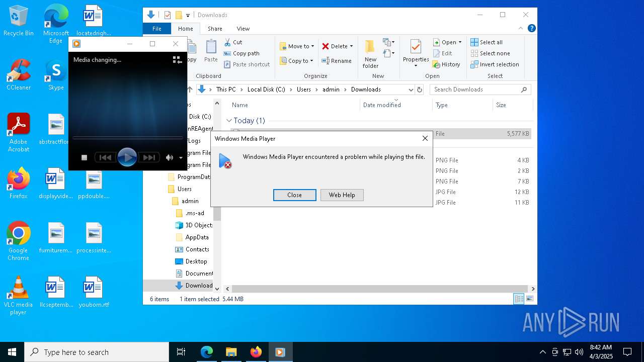The width and height of the screenshot is (644, 362).
Task: Open volume dropdown arrow in Media Player
Action: 181,158
